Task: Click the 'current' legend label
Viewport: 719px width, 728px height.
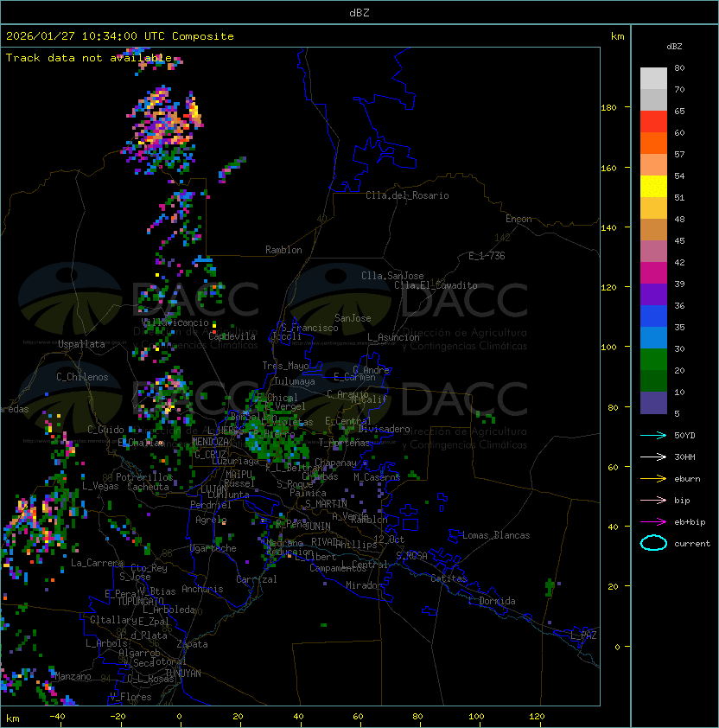Action: [x=692, y=544]
